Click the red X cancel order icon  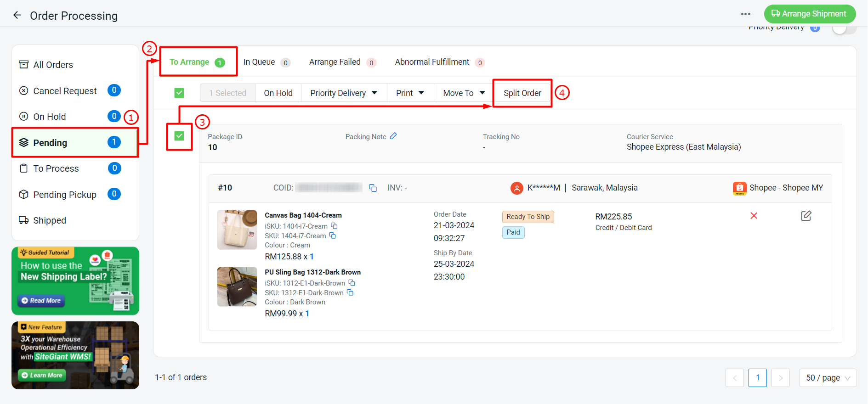[754, 216]
